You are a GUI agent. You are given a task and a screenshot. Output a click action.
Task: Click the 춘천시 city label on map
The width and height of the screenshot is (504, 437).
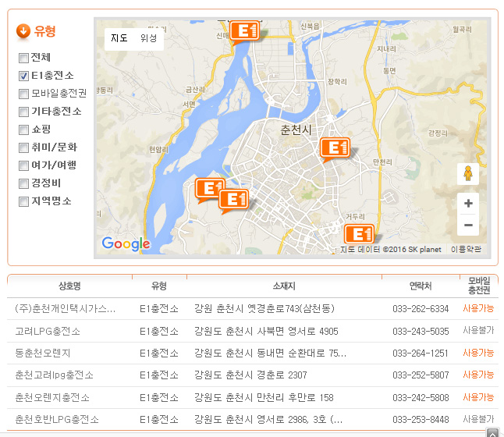tap(296, 130)
